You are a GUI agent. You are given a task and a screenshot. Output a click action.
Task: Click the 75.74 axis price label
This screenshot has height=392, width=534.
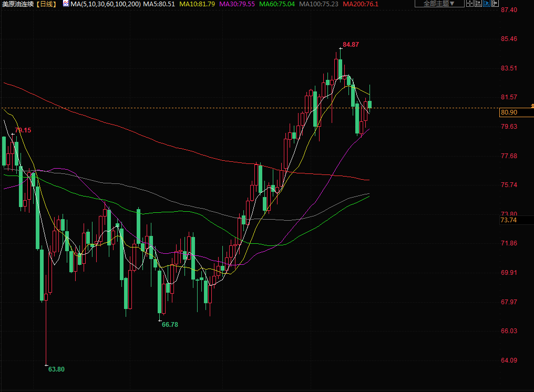tap(509, 185)
